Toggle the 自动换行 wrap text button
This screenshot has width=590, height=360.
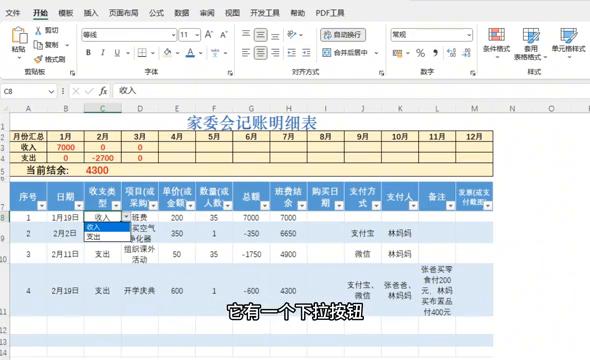tap(343, 35)
